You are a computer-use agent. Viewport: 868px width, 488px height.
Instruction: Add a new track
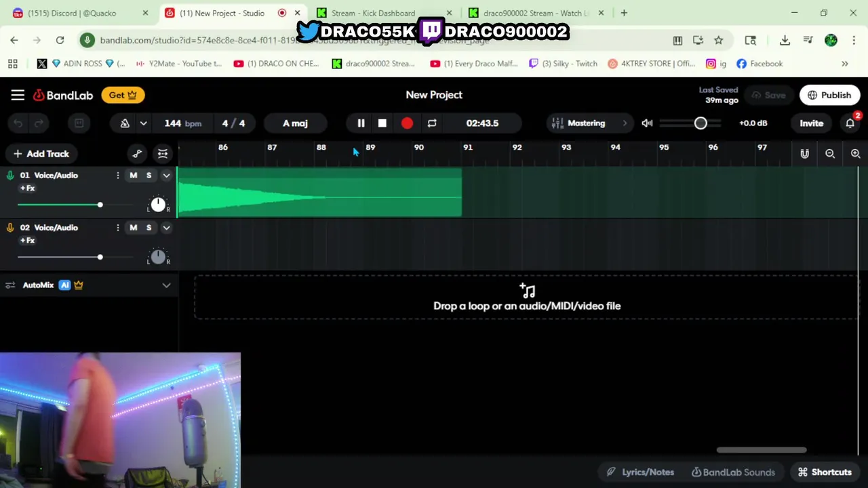pos(41,154)
